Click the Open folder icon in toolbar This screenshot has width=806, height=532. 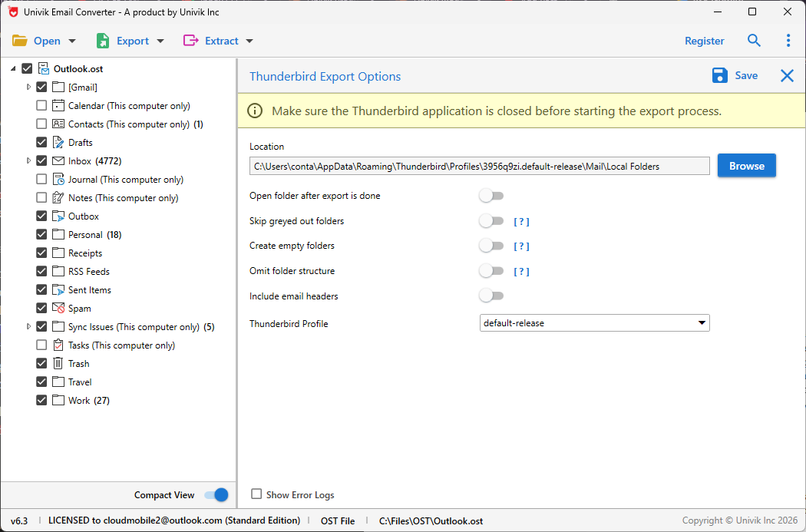pos(20,41)
